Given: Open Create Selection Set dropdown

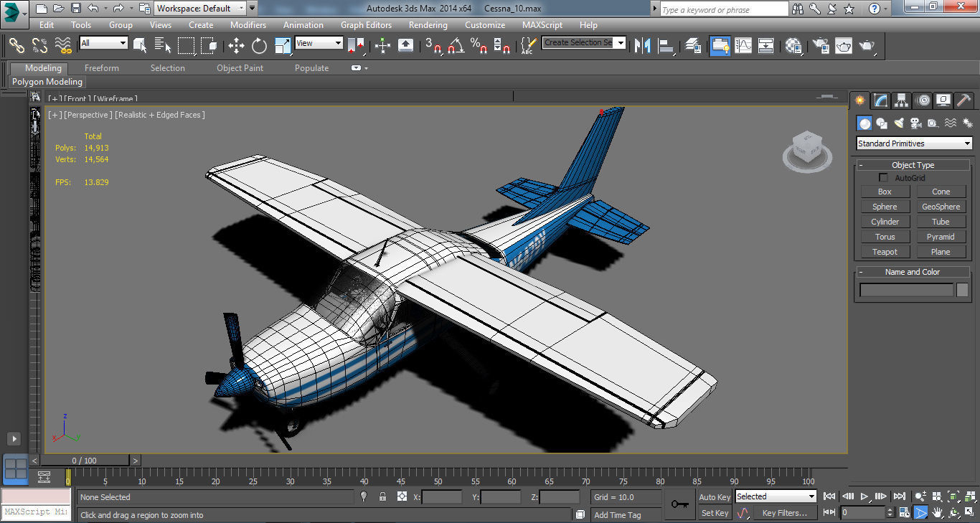Looking at the screenshot, I should coord(584,42).
